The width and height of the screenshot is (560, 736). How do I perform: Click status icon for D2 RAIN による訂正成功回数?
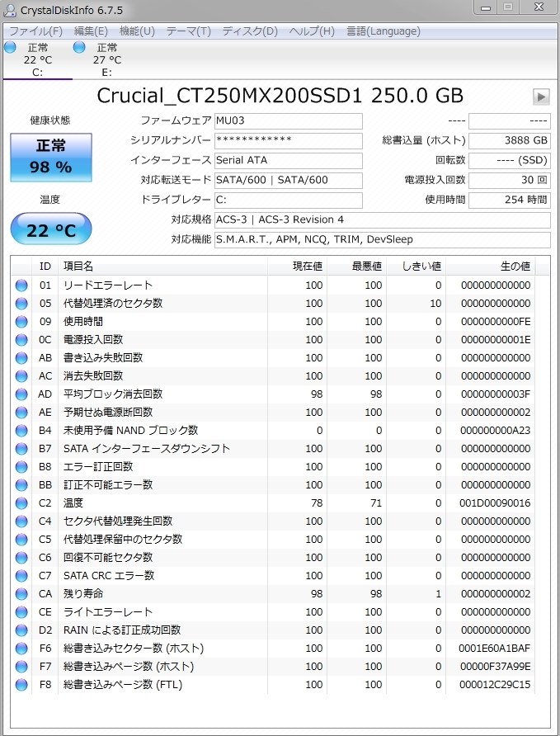21,630
